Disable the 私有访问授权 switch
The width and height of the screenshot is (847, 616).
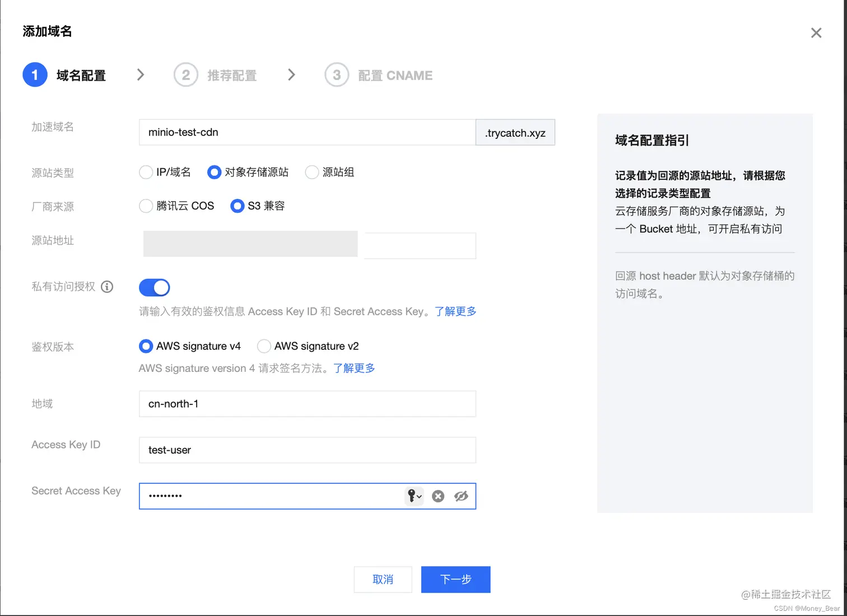154,287
